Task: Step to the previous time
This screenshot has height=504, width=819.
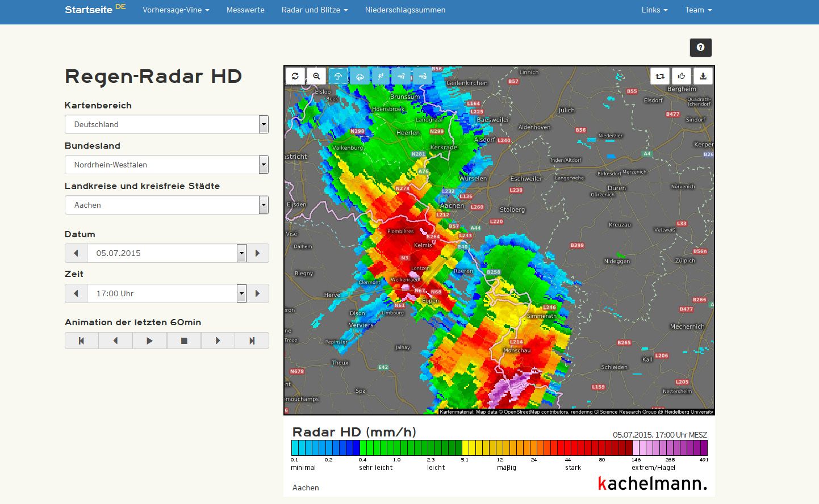Action: pyautogui.click(x=76, y=293)
